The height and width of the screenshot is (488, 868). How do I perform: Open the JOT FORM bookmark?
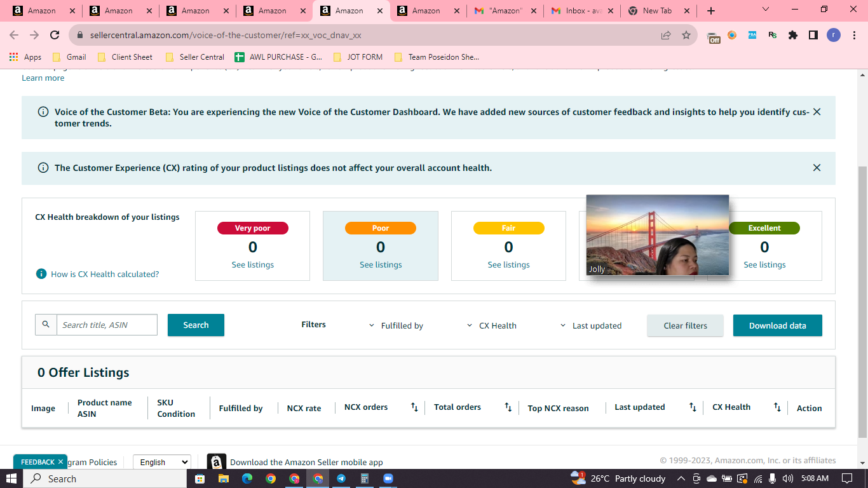point(358,57)
